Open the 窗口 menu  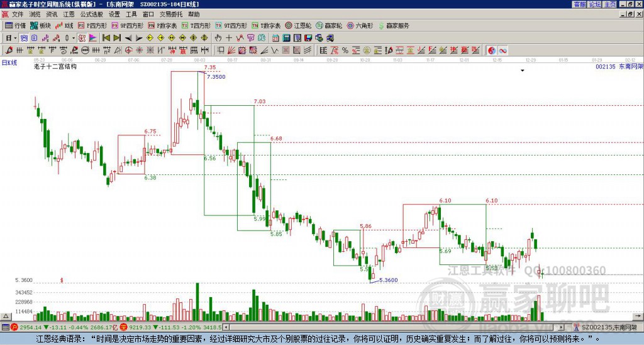148,14
